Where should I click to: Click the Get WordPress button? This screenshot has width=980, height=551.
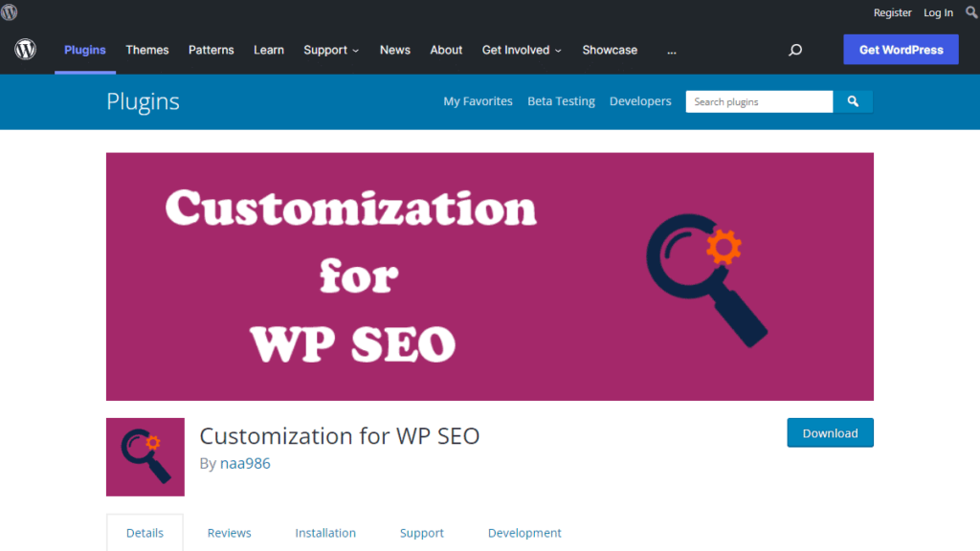[x=901, y=50]
